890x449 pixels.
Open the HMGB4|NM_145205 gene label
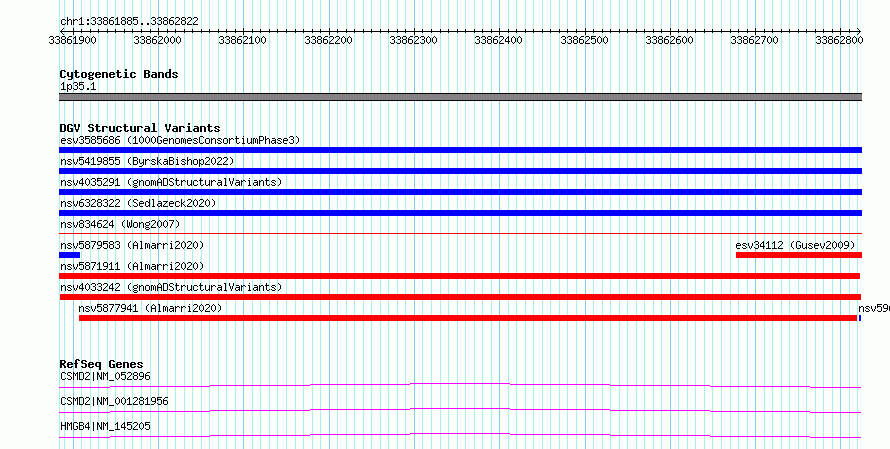click(105, 426)
